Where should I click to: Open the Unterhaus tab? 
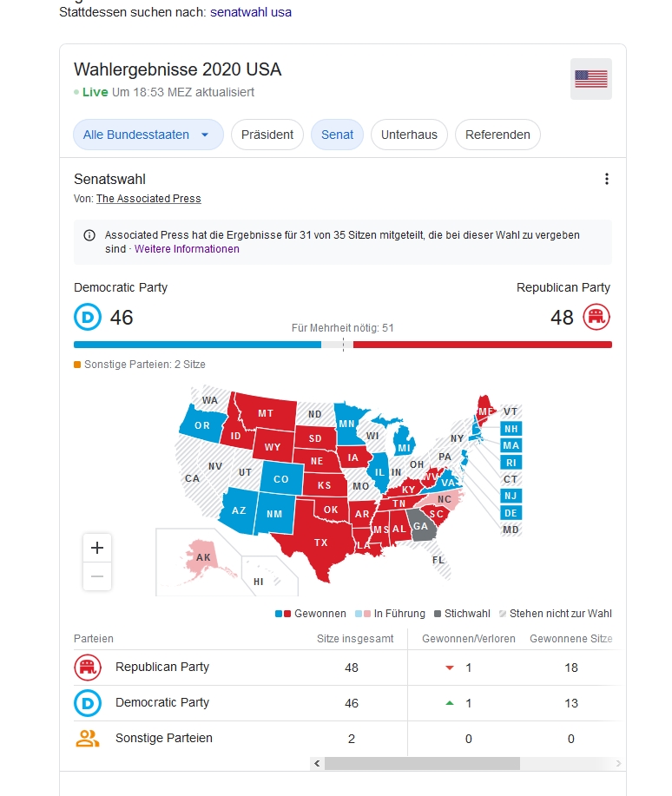(409, 135)
